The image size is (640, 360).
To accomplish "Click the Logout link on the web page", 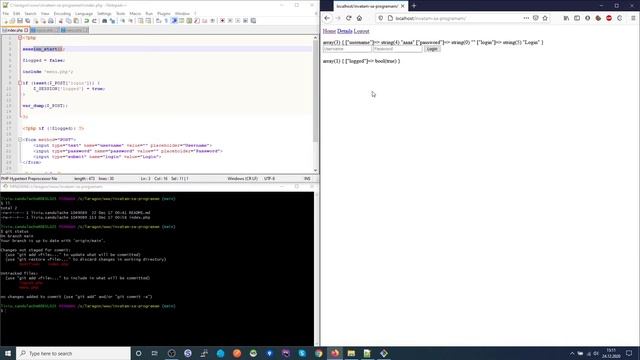I will 361,31.
